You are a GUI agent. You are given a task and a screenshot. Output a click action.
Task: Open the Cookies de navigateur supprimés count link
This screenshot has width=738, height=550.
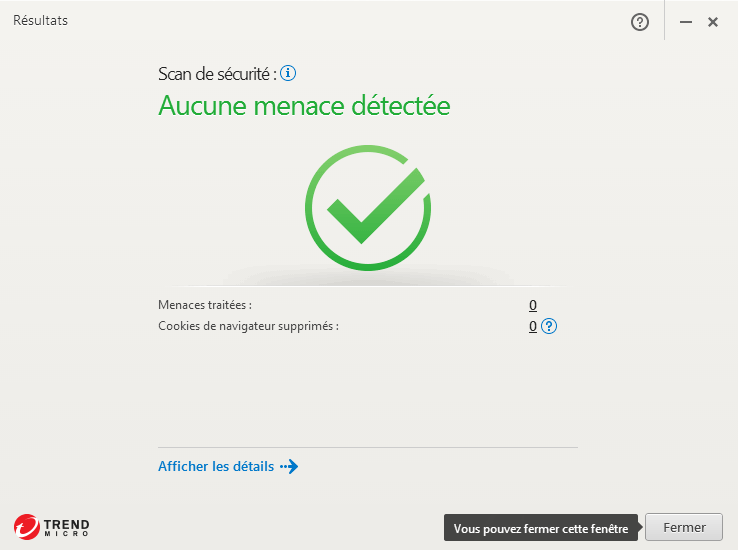point(533,326)
